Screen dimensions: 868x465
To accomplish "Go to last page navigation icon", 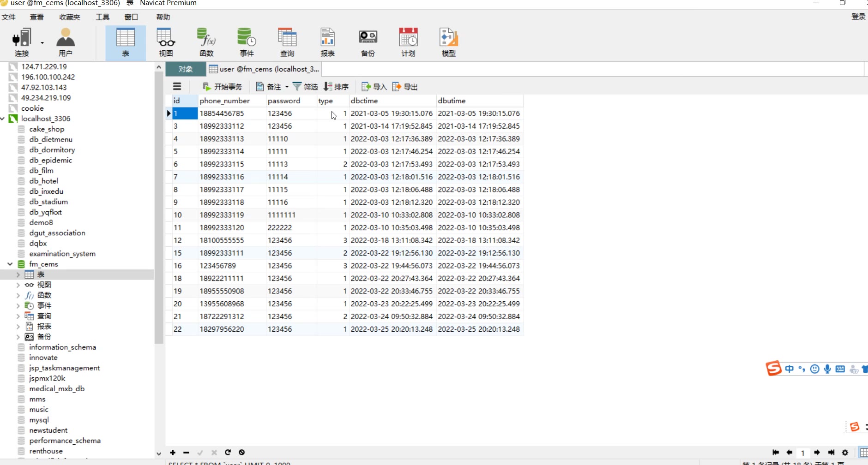I will click(x=831, y=453).
